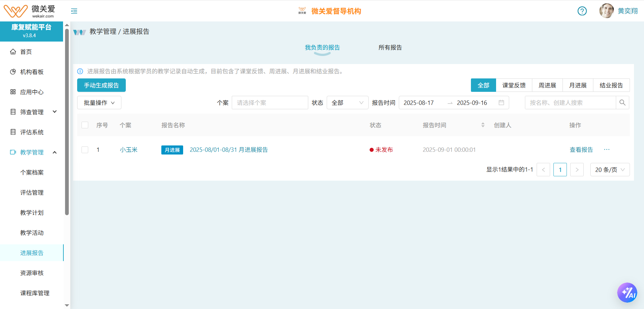Sort by 报告时间 column sort arrows
This screenshot has width=644, height=309.
(x=483, y=125)
